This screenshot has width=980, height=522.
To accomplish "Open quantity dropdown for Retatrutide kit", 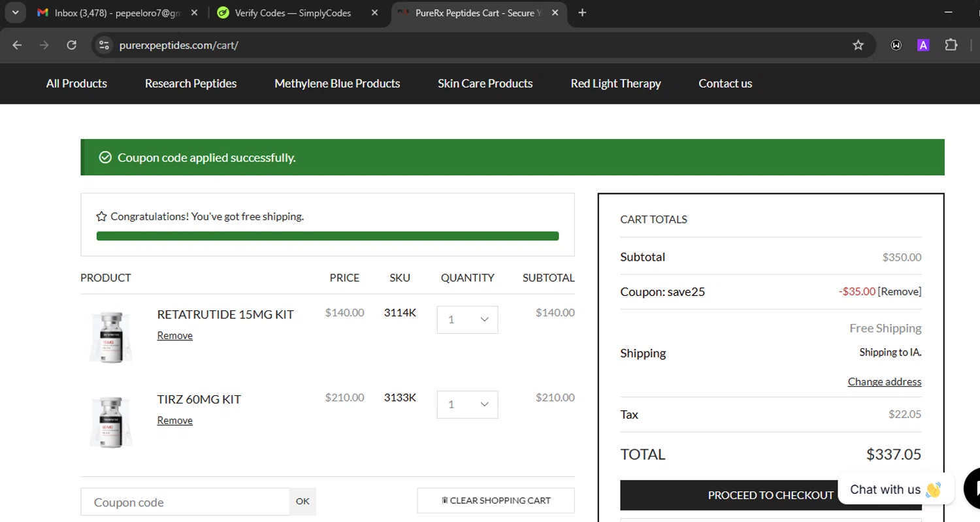I will pos(467,319).
